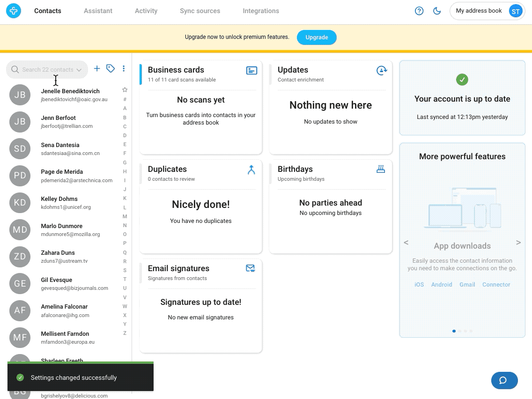The width and height of the screenshot is (532, 399).
Task: Click the favorites star in alphabet index
Action: click(125, 90)
